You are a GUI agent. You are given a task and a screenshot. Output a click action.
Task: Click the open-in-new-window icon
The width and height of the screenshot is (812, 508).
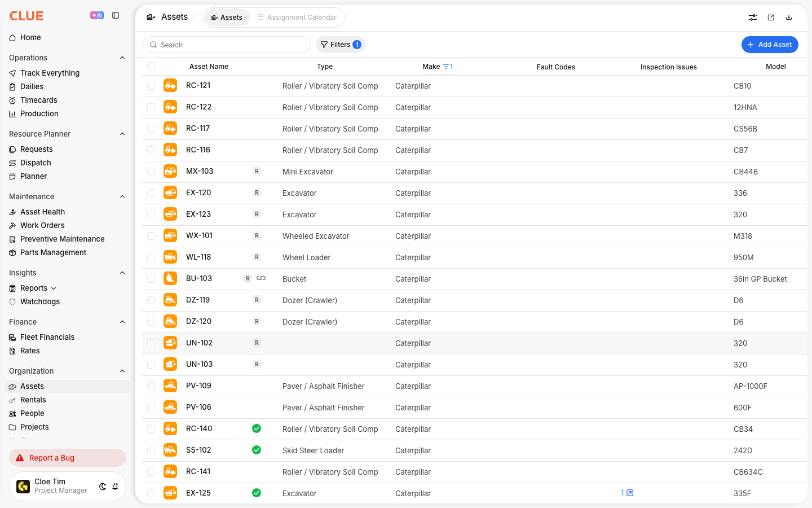tap(771, 17)
